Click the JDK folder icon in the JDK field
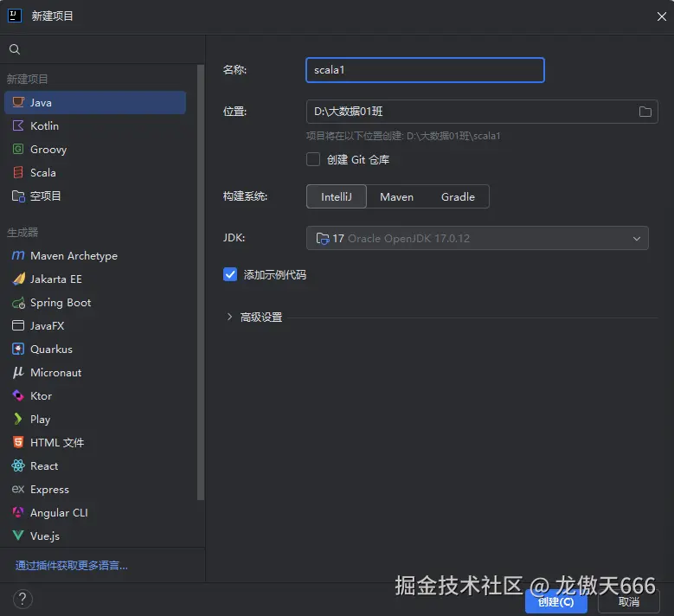 click(323, 238)
